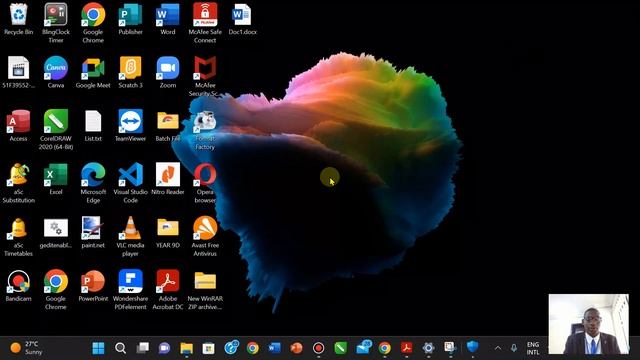The image size is (640, 360).
Task: Select the Zoom desktop shortcut
Action: click(x=168, y=73)
